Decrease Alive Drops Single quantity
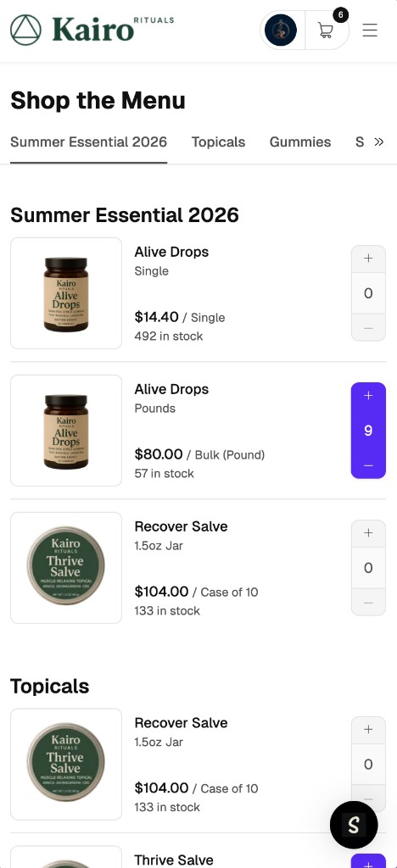The width and height of the screenshot is (397, 868). (368, 328)
